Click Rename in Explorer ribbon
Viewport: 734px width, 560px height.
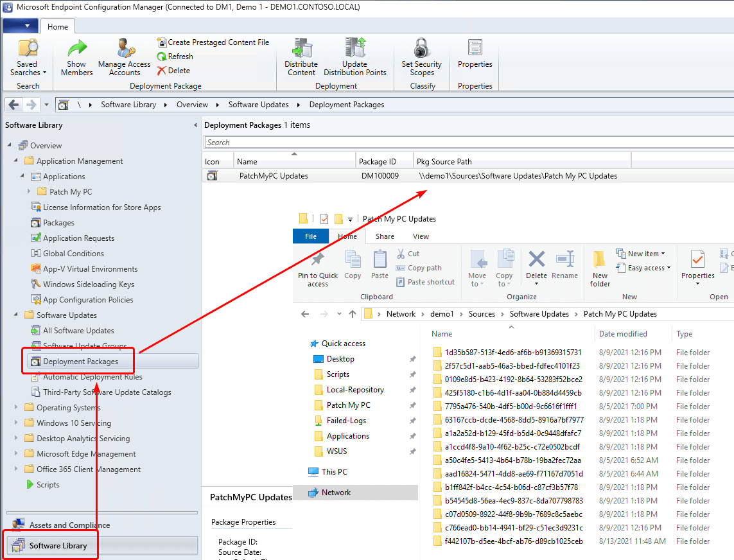pos(564,265)
